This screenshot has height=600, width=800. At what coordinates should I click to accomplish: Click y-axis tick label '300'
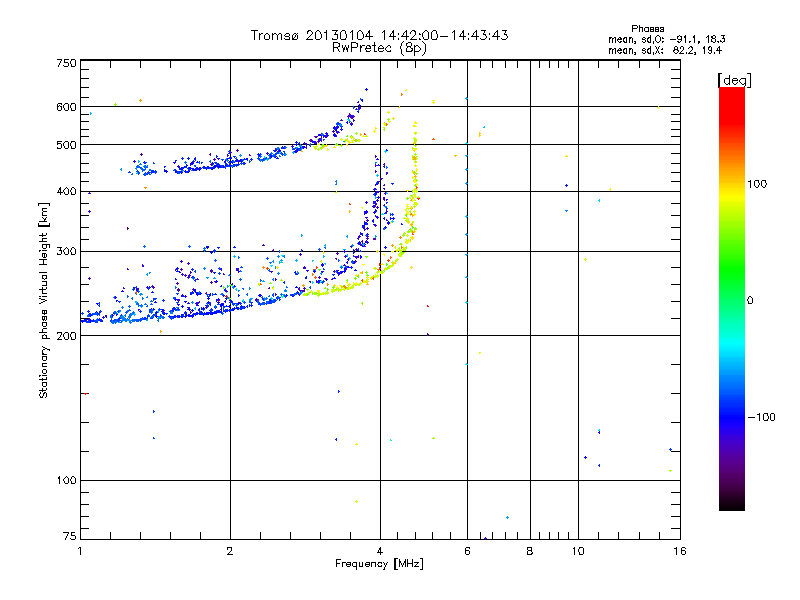[x=66, y=251]
